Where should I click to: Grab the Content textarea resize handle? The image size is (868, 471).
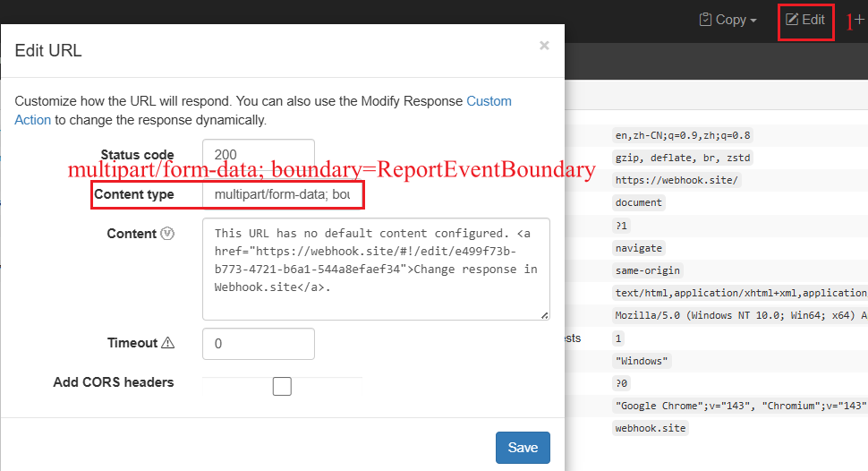544,314
